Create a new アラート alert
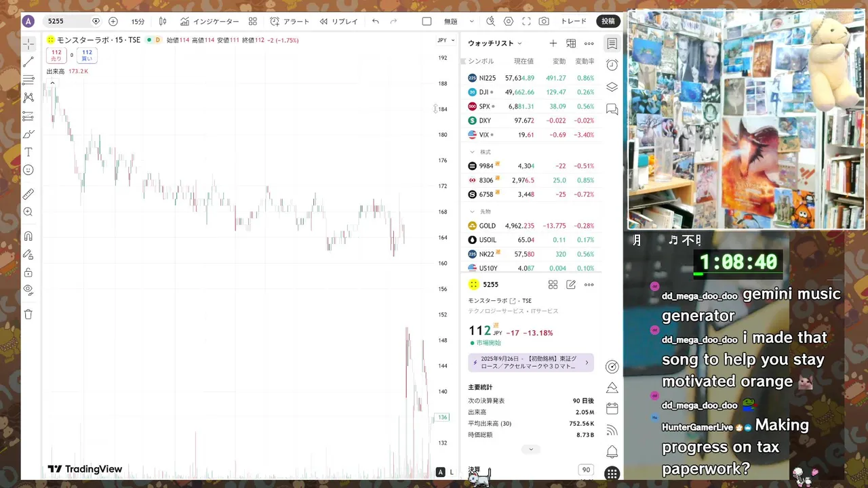The image size is (868, 488). 290,22
